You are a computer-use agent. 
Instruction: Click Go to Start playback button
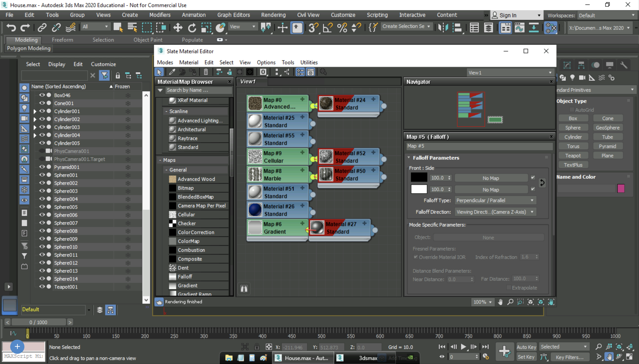tap(442, 347)
